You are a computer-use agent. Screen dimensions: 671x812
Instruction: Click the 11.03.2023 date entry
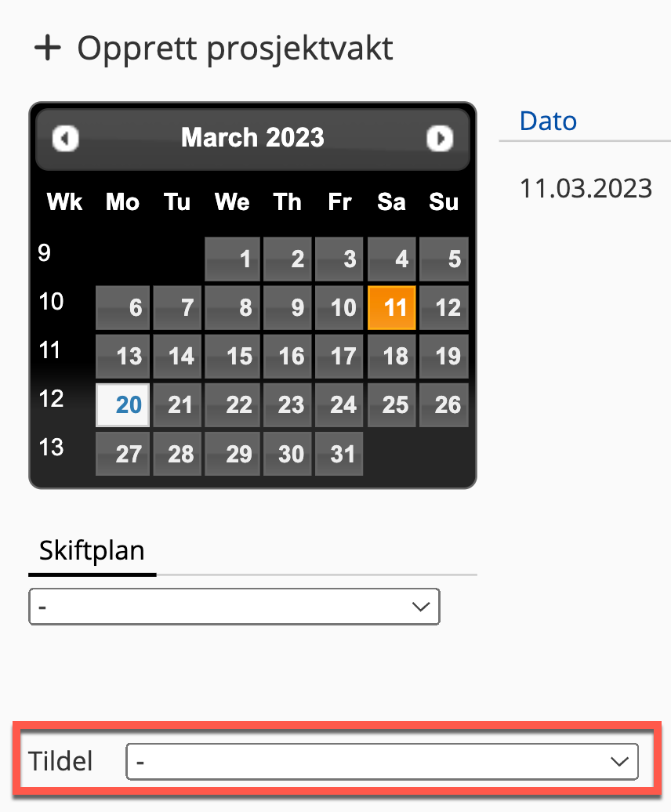[x=586, y=188]
